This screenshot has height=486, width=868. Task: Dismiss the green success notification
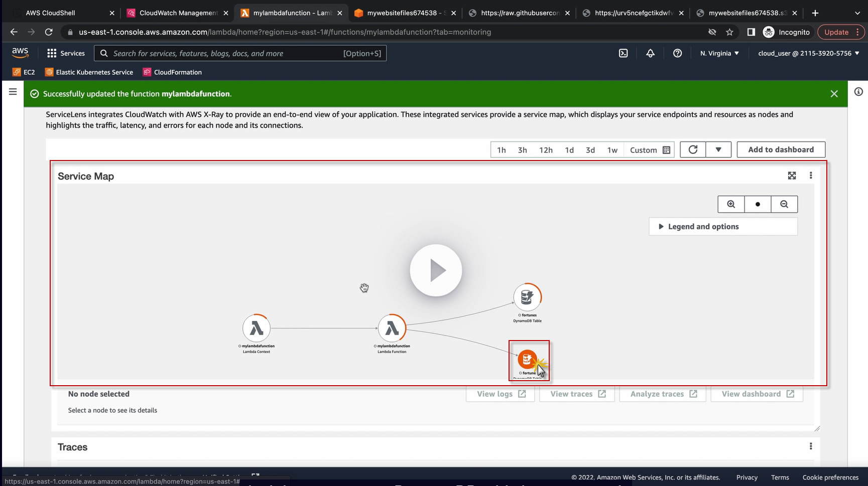click(x=834, y=94)
